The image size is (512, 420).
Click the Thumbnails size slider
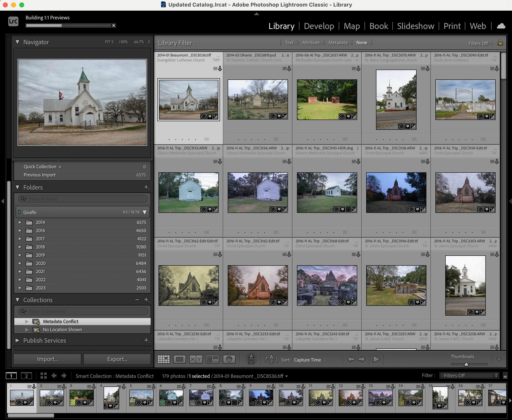(x=466, y=364)
